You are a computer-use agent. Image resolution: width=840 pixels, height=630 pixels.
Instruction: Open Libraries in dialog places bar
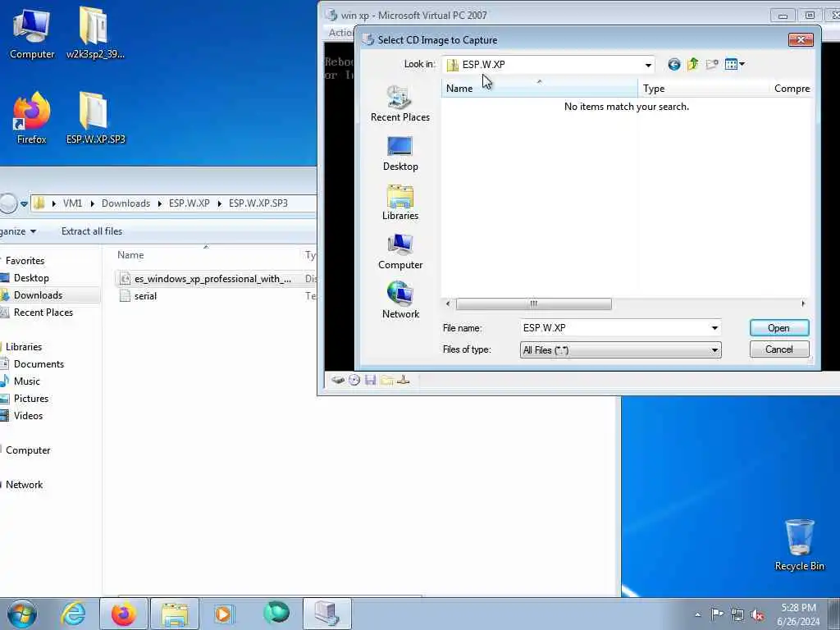[399, 203]
